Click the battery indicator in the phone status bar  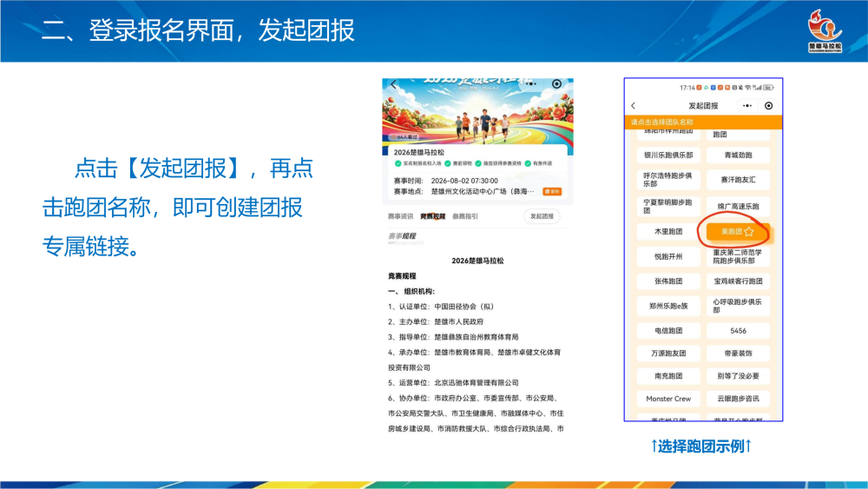coord(768,88)
